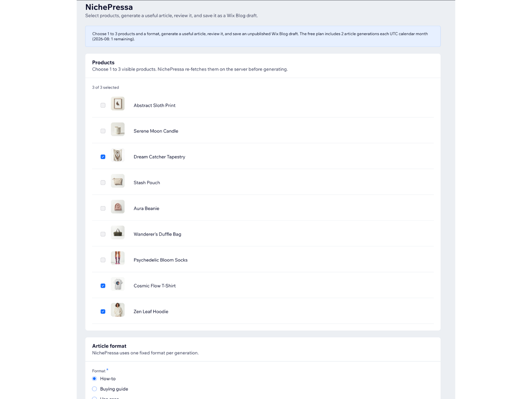
Task: Check the Psychedelic Bloom Socks checkbox
Action: click(103, 260)
